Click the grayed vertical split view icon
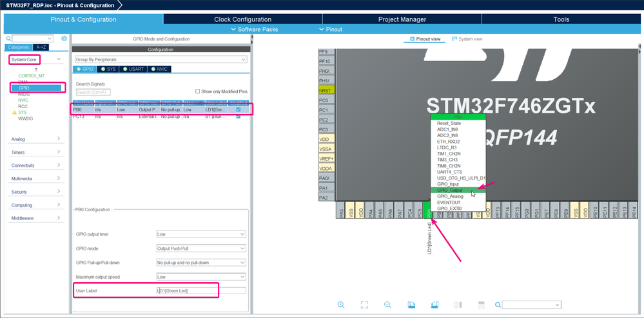This screenshot has width=644, height=318. pos(458,305)
